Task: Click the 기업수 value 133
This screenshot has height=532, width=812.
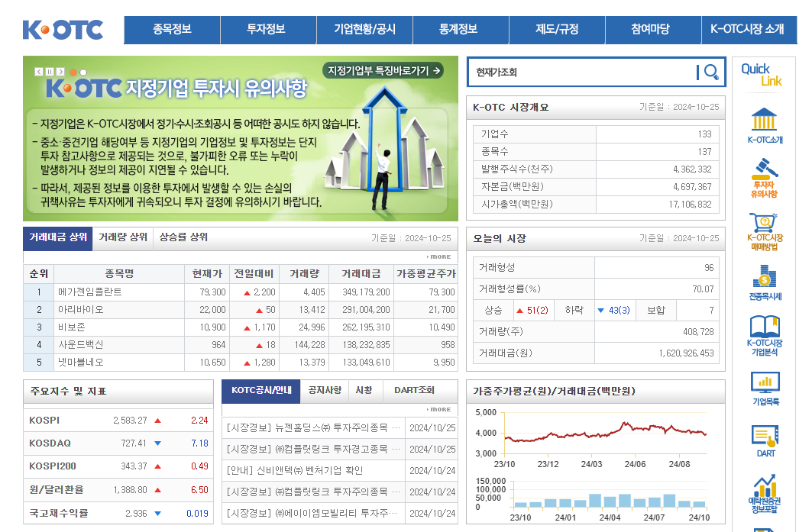Action: [x=704, y=134]
